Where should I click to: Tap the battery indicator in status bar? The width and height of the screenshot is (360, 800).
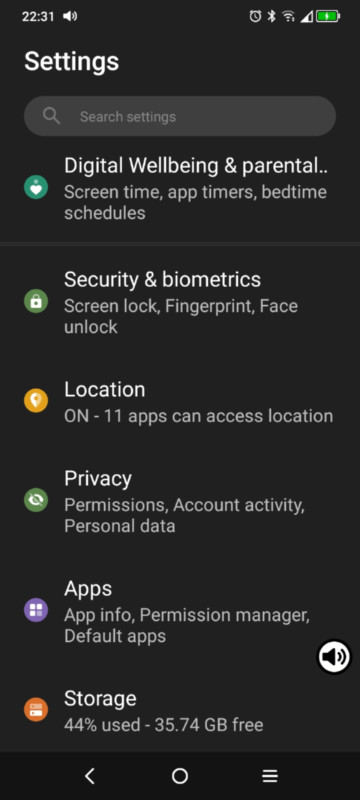click(x=328, y=16)
